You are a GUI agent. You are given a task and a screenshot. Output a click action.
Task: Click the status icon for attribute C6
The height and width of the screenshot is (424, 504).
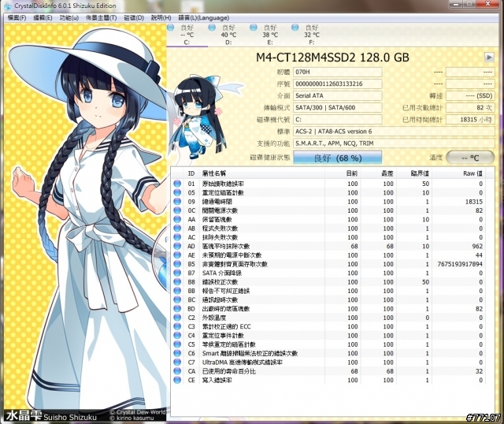[x=177, y=353]
